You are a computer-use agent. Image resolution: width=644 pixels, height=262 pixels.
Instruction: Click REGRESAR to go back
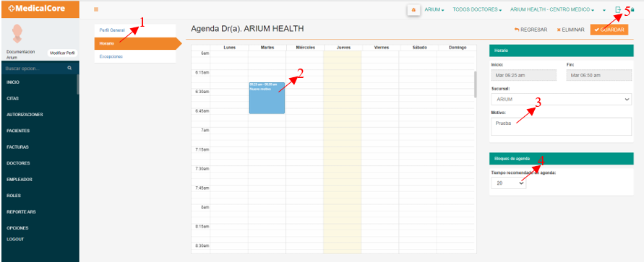[x=531, y=30]
